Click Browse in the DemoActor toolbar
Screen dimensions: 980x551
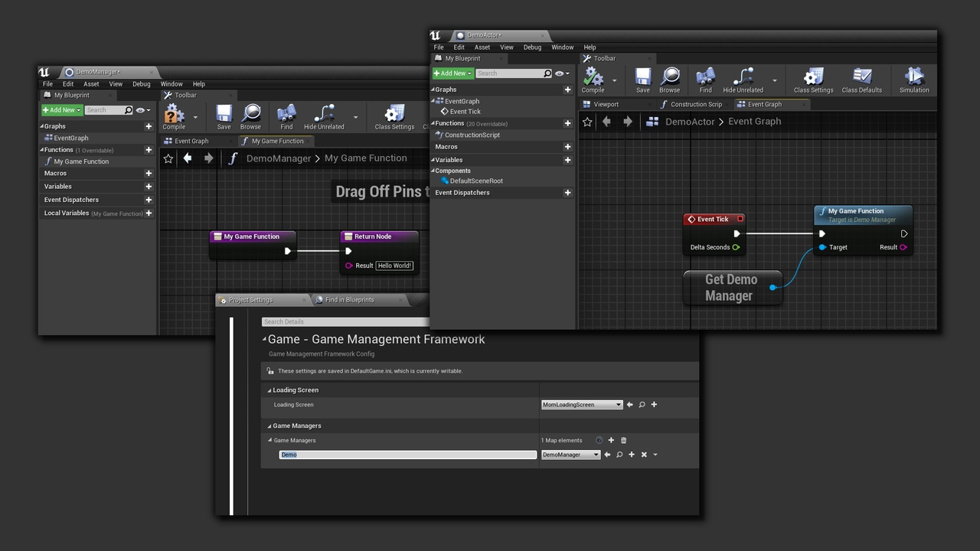click(670, 80)
